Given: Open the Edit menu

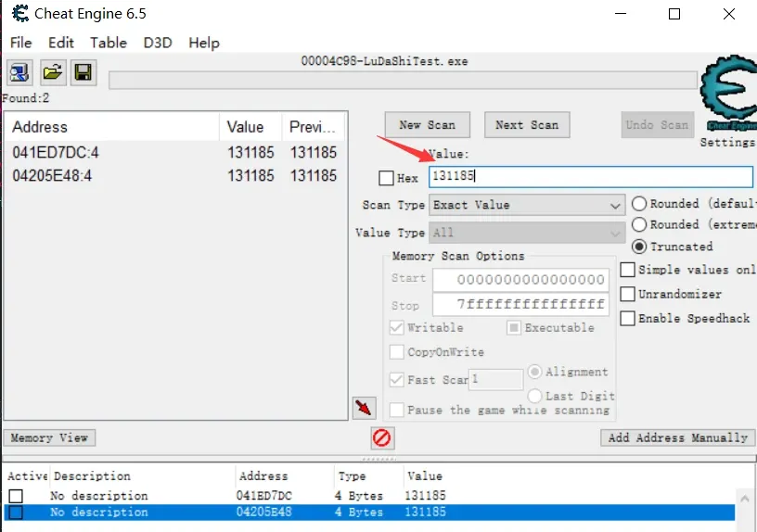Looking at the screenshot, I should [61, 43].
